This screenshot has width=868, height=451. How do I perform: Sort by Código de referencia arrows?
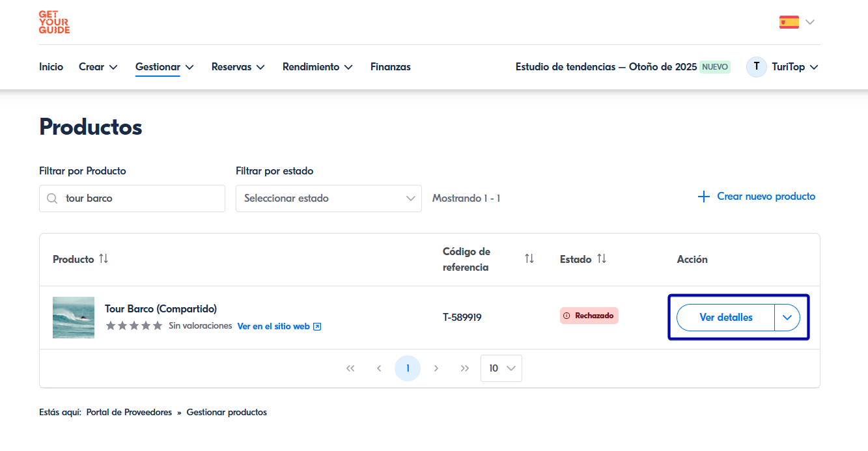[x=529, y=259]
